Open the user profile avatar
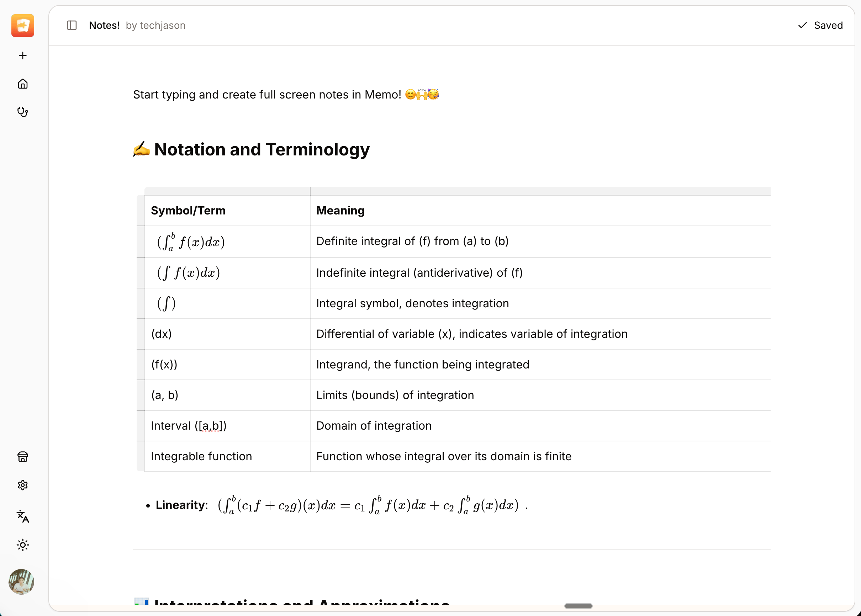 (x=21, y=582)
